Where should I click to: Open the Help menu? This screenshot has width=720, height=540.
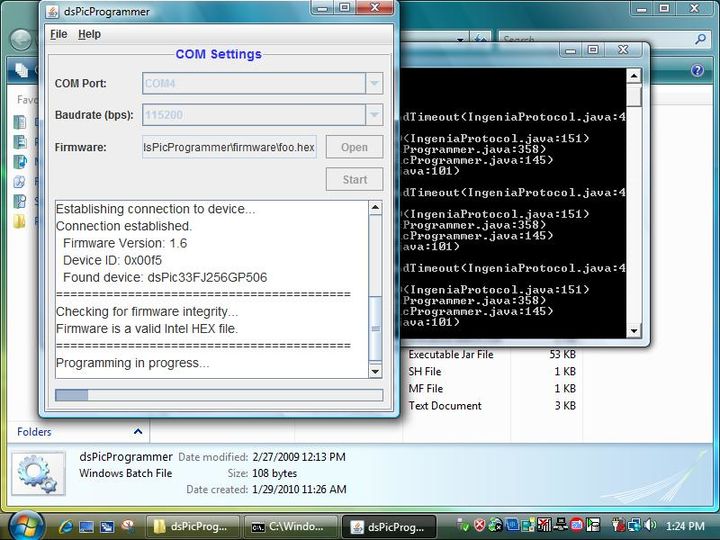89,34
